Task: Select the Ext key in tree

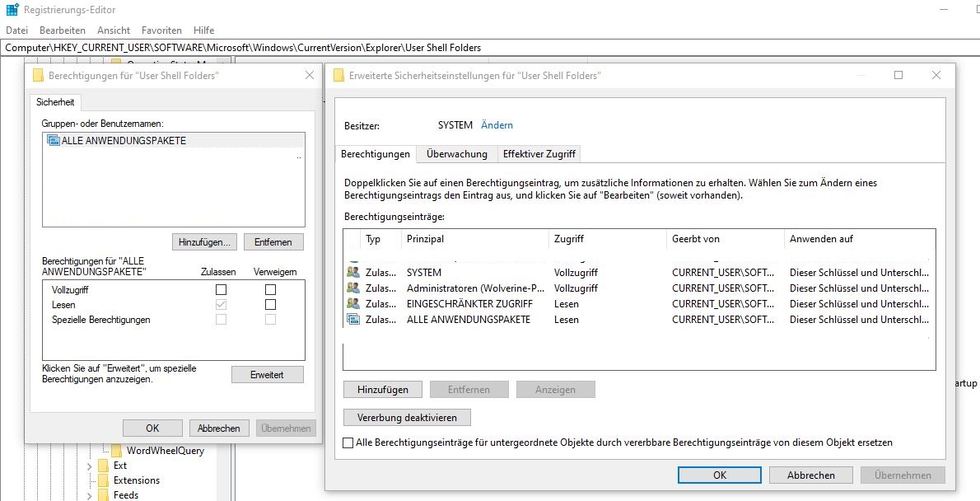Action: pos(120,466)
